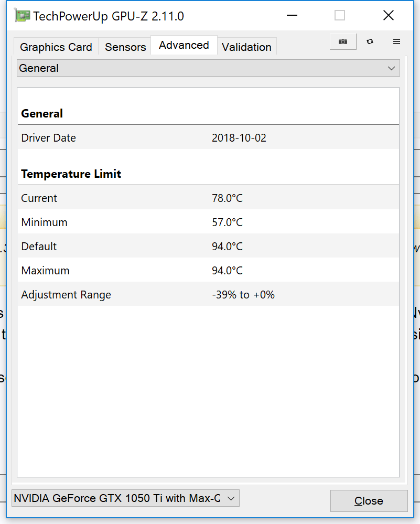Screen dimensions: 420x524
Task: Click the Adjustment Range value -39% to +0%
Action: tap(243, 295)
